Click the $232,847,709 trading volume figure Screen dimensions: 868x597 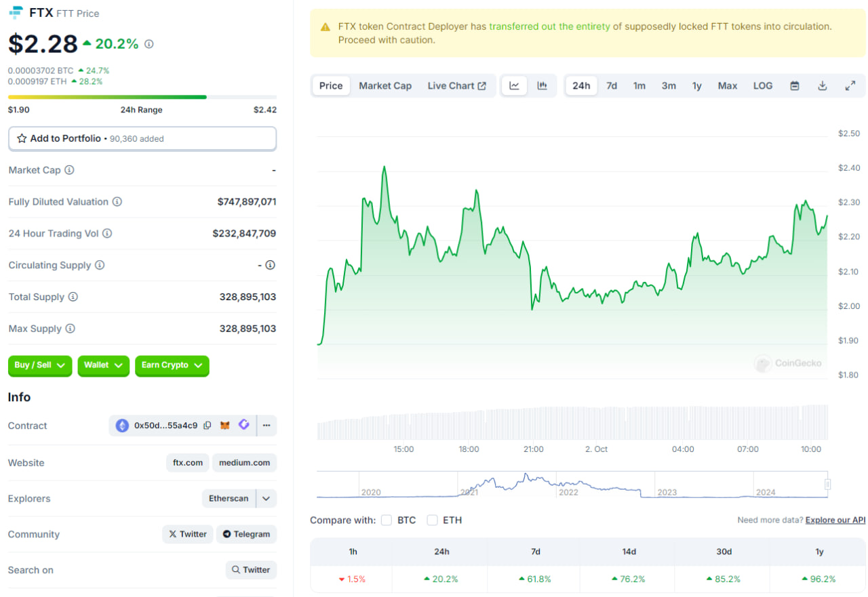244,234
